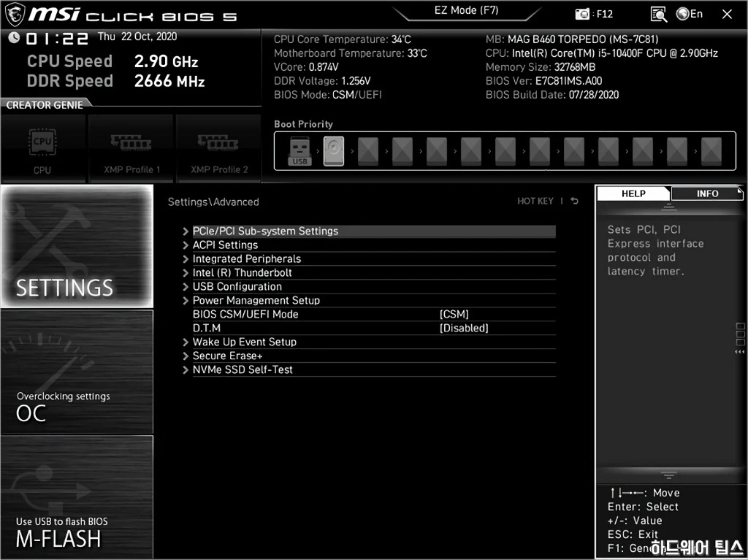
Task: Click the HOT KEY label
Action: pyautogui.click(x=535, y=202)
